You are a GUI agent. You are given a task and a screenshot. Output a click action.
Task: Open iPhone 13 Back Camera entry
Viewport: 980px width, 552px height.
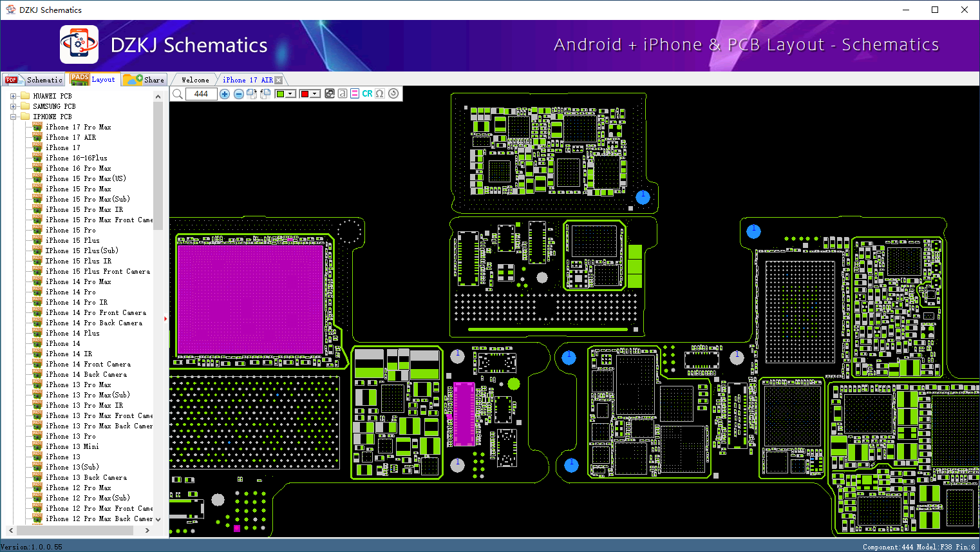[86, 477]
